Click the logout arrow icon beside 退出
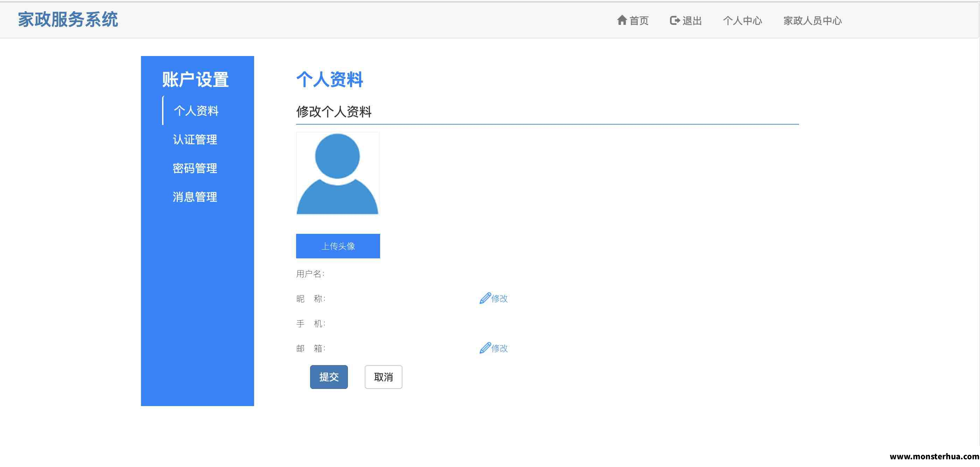Viewport: 980px width, 467px height. [x=674, y=20]
